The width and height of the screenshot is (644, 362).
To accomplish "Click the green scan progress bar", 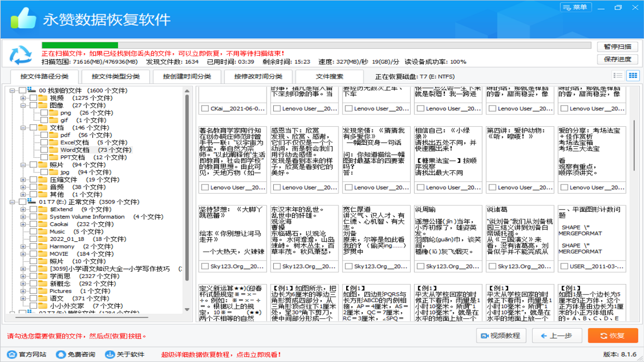I will [80, 45].
